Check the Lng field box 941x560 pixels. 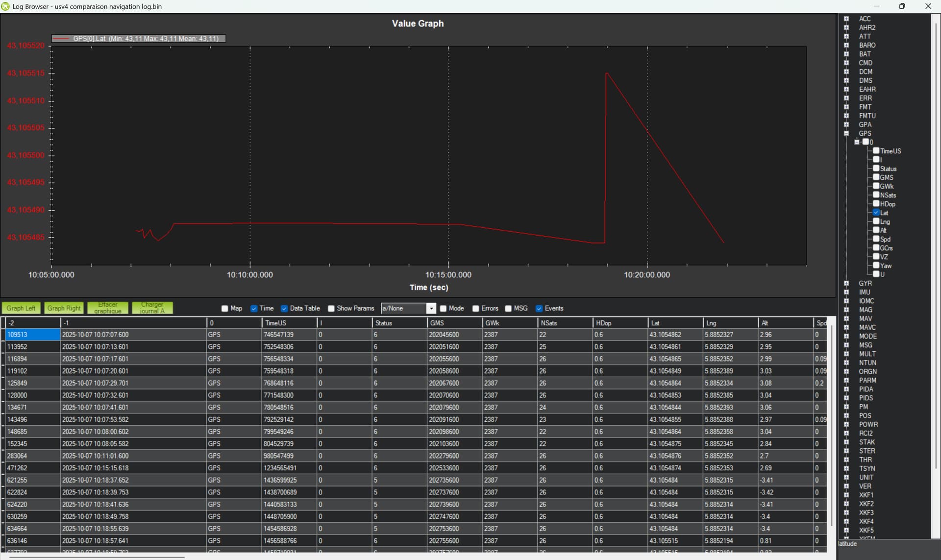click(x=876, y=221)
